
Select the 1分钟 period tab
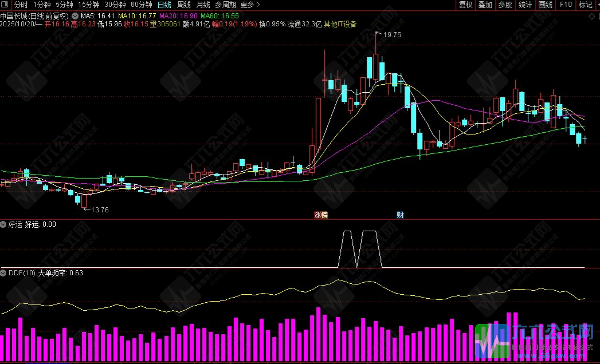(x=42, y=5)
